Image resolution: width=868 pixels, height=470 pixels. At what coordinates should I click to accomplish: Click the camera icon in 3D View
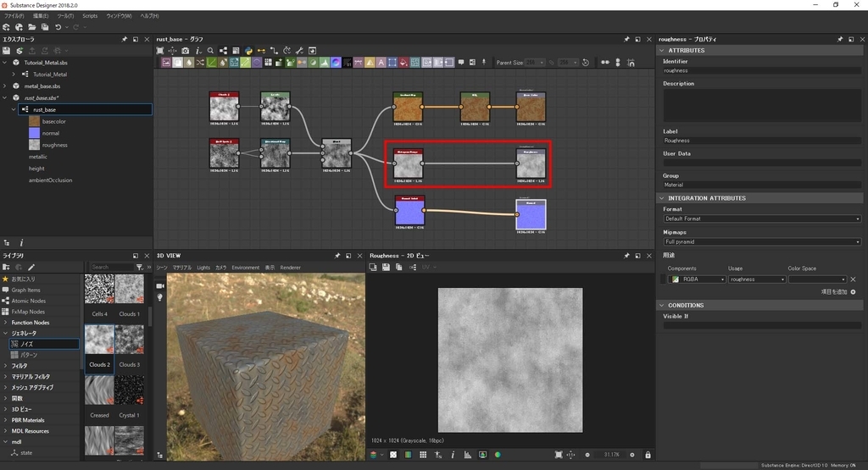point(160,286)
